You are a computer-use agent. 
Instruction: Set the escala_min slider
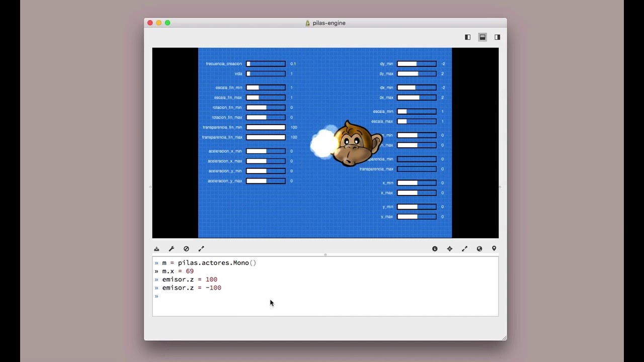coord(417,111)
